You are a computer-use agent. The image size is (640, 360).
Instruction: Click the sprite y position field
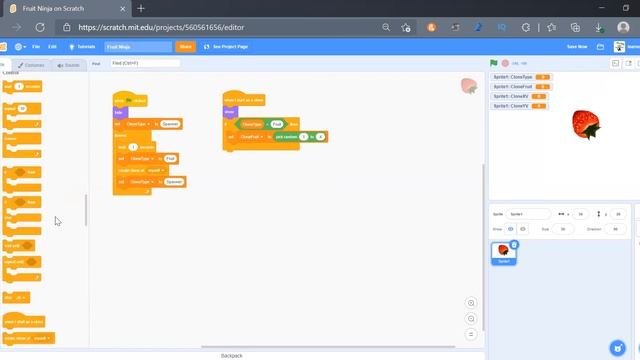[618, 214]
